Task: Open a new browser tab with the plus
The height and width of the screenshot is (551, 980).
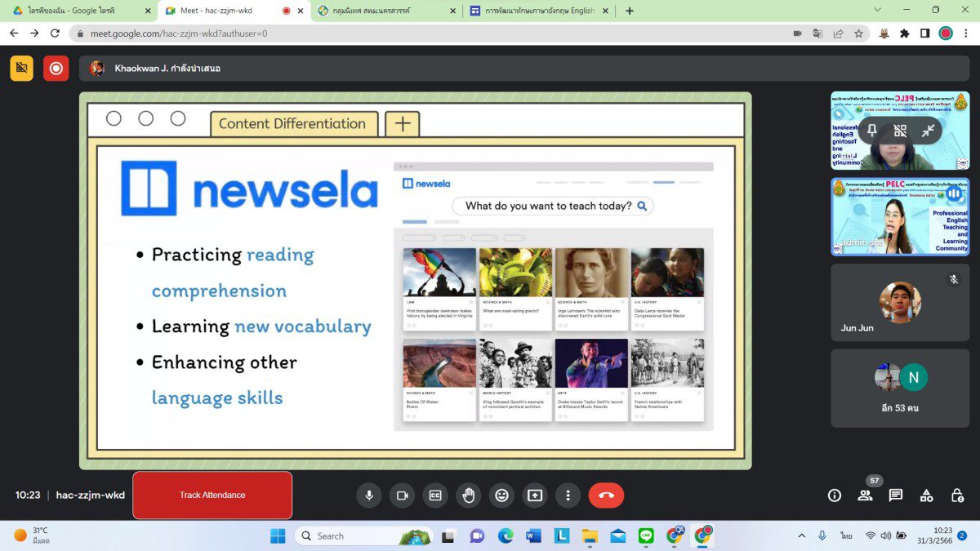Action: (x=629, y=11)
